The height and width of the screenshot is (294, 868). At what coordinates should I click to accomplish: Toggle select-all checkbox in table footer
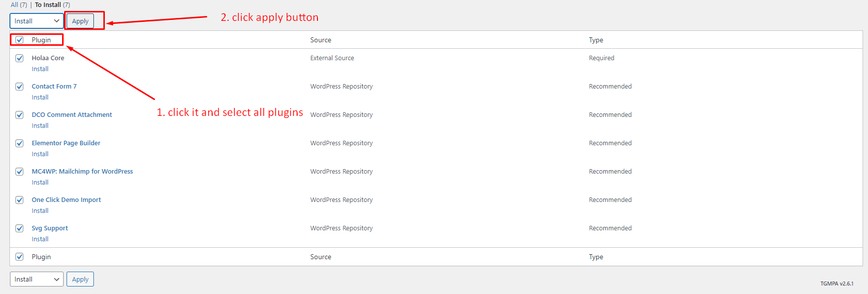point(19,257)
